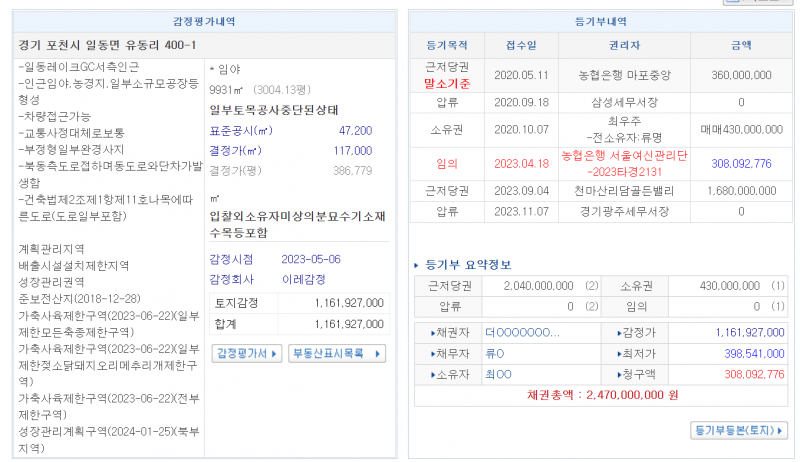Click the 채권자 name 더OOOOOOO...

[x=521, y=332]
